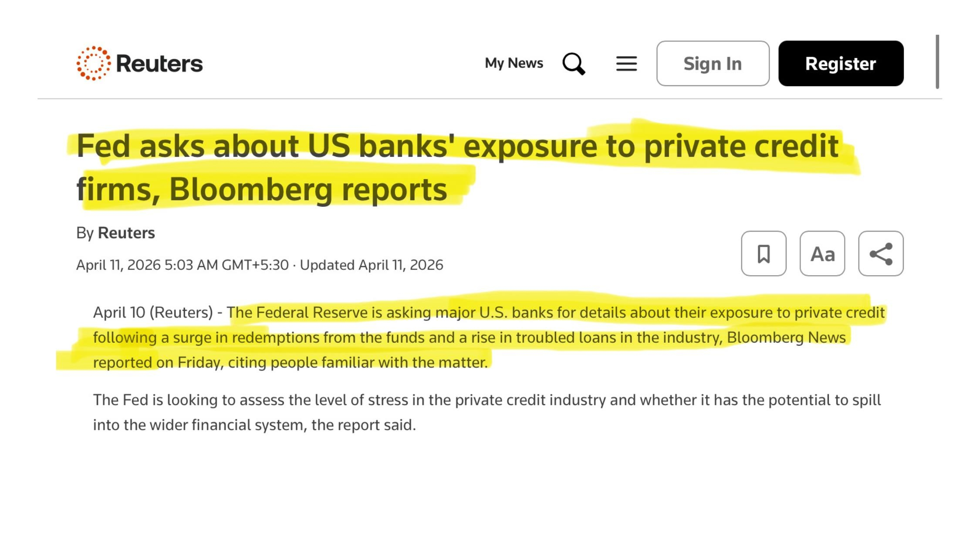This screenshot has width=980, height=560.
Task: Share the article via the share icon
Action: pos(881,253)
